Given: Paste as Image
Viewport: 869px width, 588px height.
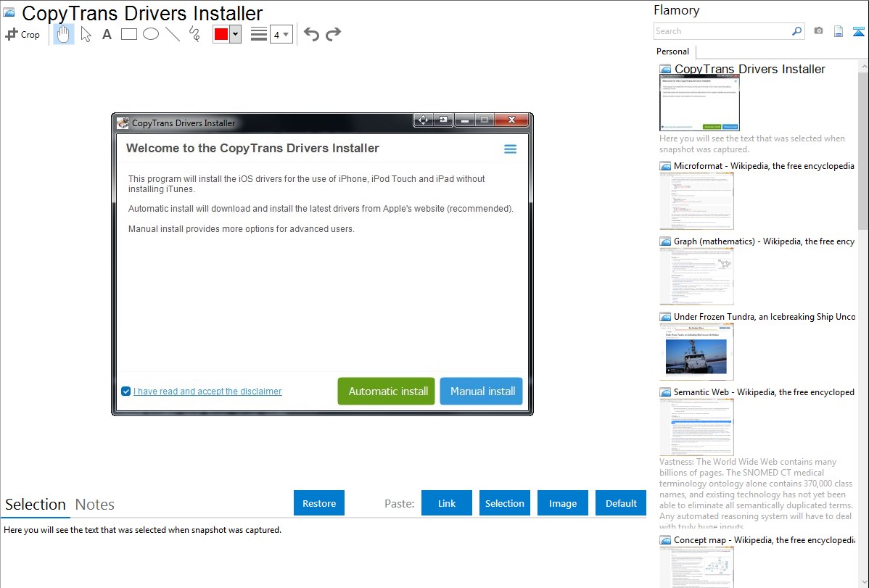Looking at the screenshot, I should point(562,503).
